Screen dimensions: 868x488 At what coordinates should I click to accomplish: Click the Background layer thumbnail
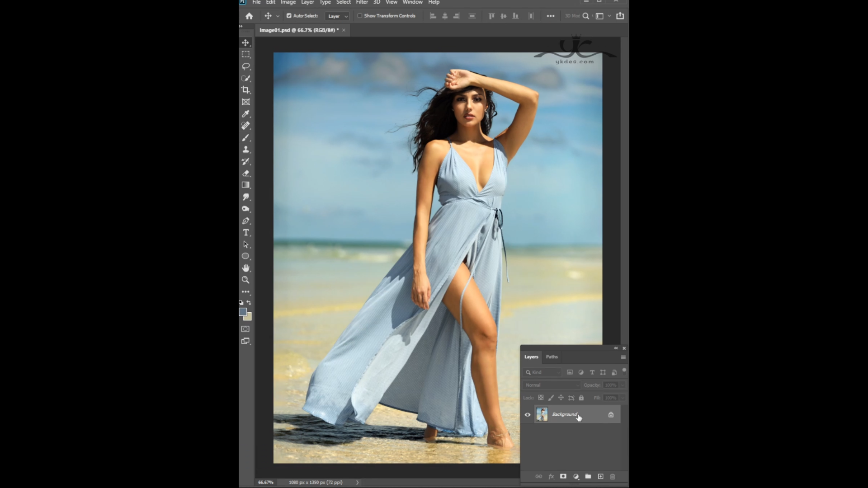[542, 414]
